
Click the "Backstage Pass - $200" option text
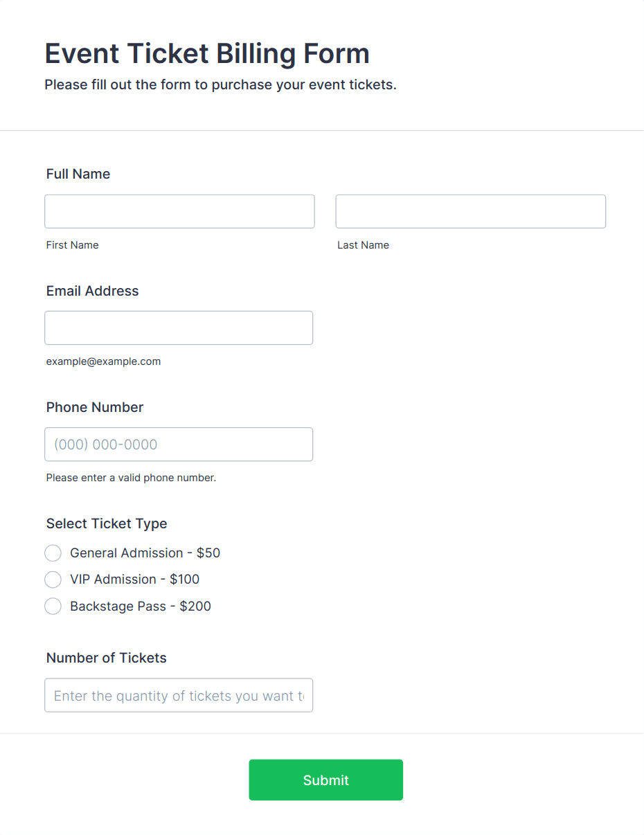[141, 607]
